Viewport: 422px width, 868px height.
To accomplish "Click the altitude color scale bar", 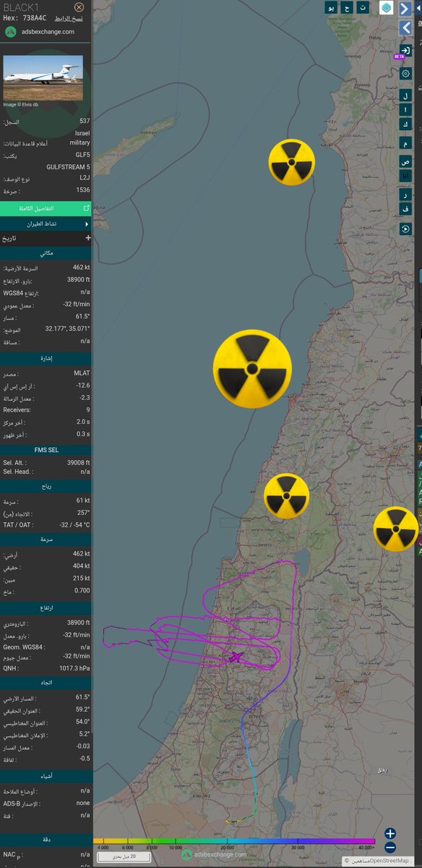I will [236, 842].
